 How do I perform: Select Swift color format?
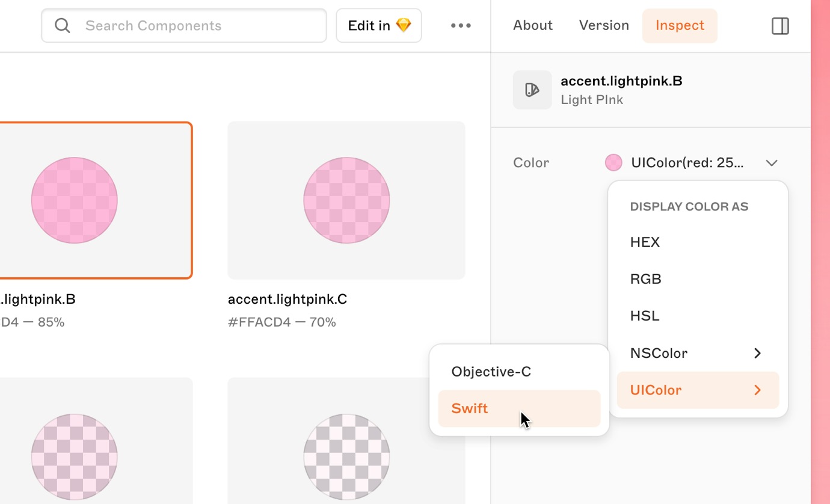pyautogui.click(x=469, y=408)
